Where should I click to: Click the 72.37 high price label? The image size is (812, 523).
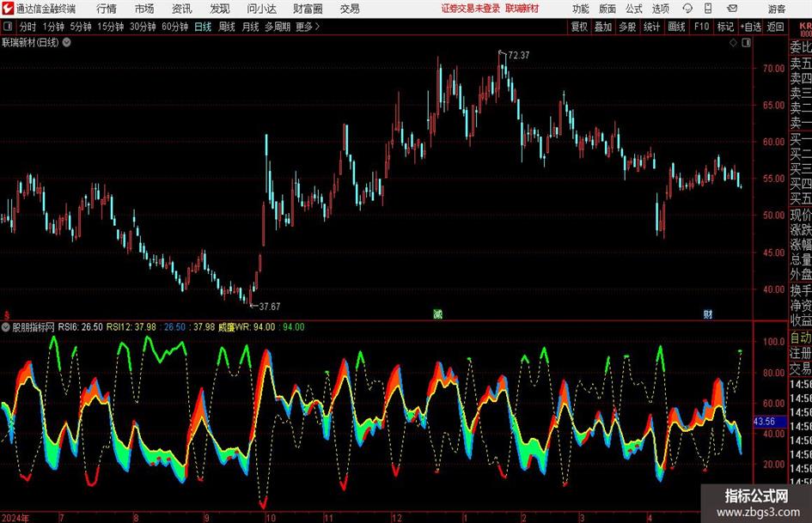click(519, 56)
